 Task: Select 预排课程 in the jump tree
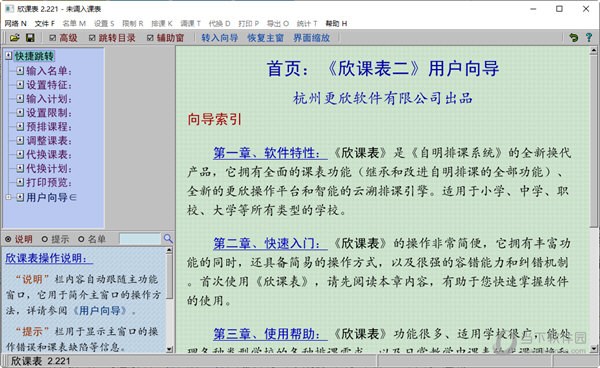[x=49, y=127]
